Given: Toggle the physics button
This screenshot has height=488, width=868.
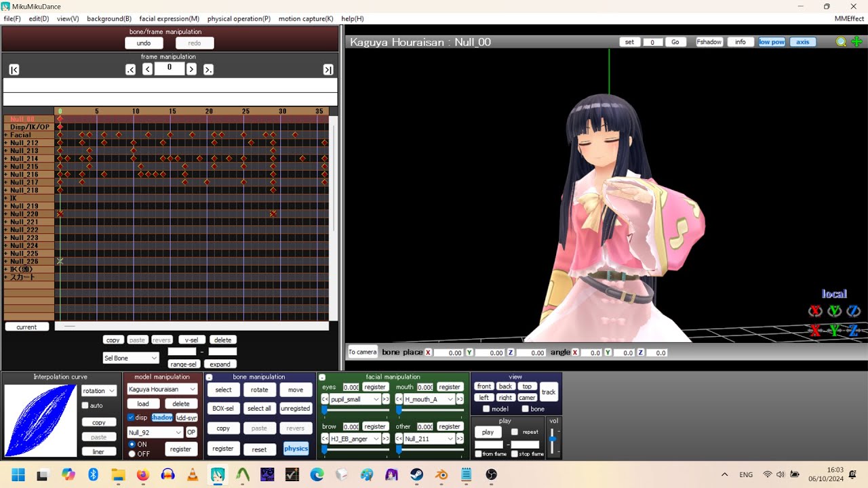Looking at the screenshot, I should (x=296, y=449).
